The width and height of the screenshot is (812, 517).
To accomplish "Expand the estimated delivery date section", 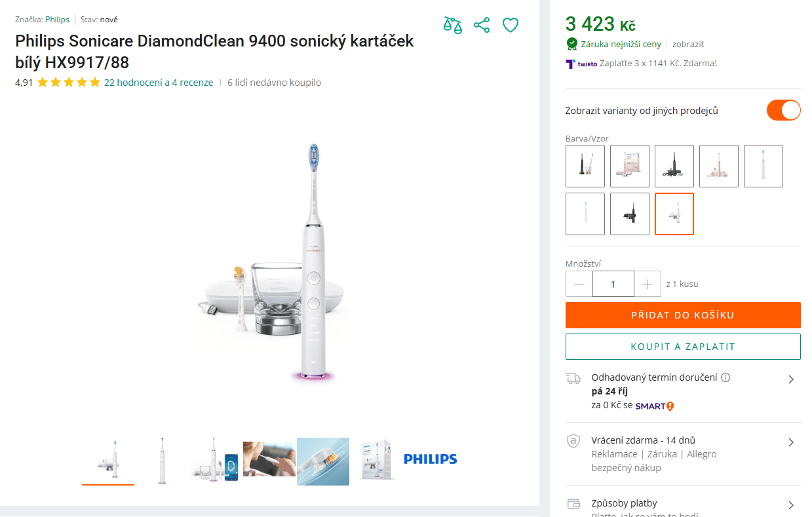I will point(791,379).
